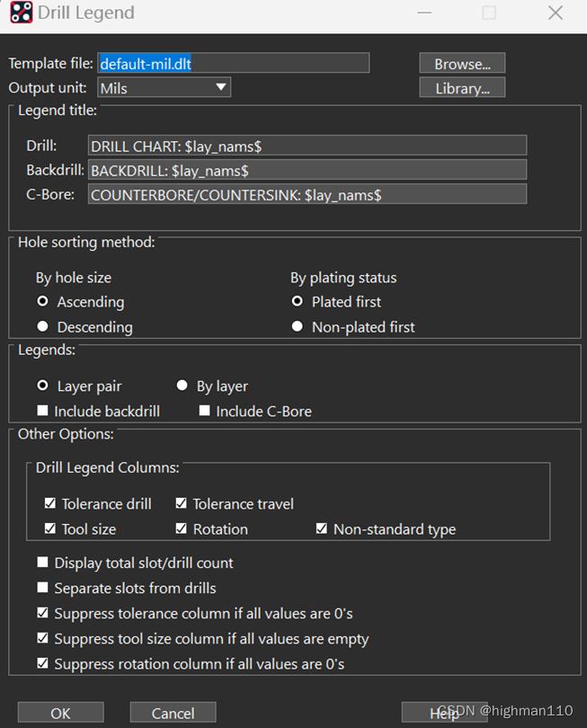
Task: Select Non-plated first option
Action: point(298,327)
